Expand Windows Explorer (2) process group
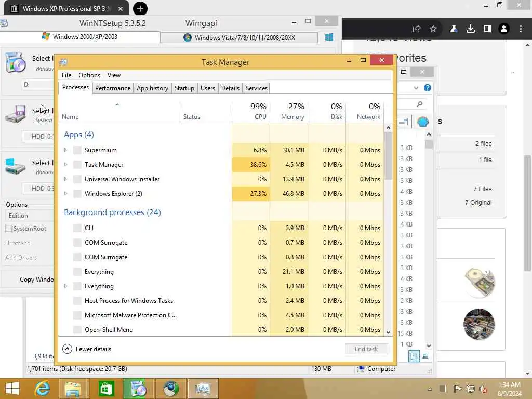 point(65,194)
